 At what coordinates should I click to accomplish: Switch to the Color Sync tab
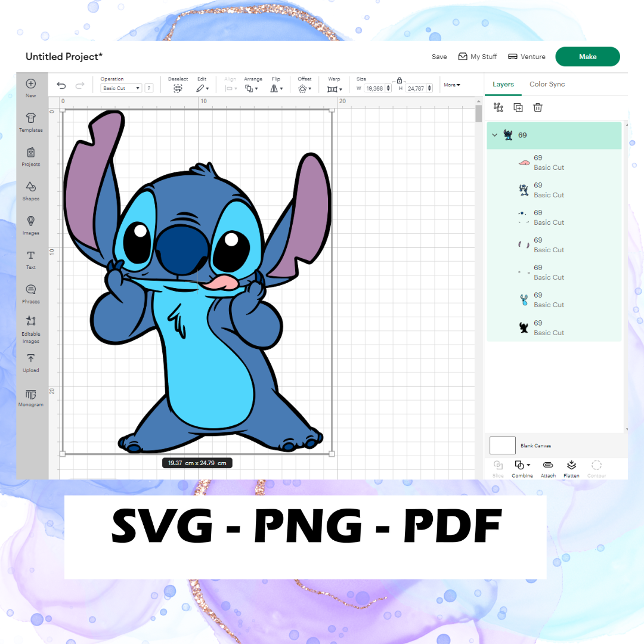pyautogui.click(x=547, y=84)
